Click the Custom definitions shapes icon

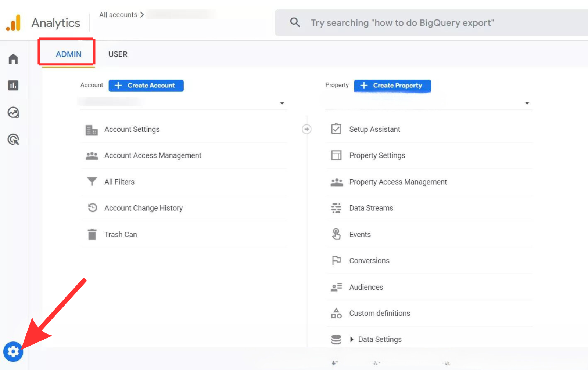[x=336, y=313]
